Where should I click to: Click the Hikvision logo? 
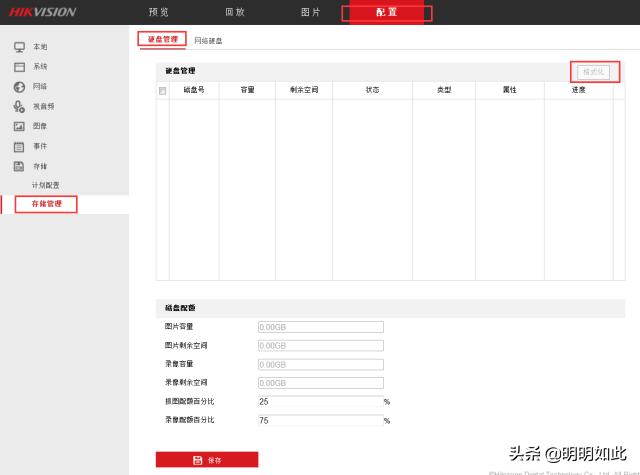[x=42, y=12]
